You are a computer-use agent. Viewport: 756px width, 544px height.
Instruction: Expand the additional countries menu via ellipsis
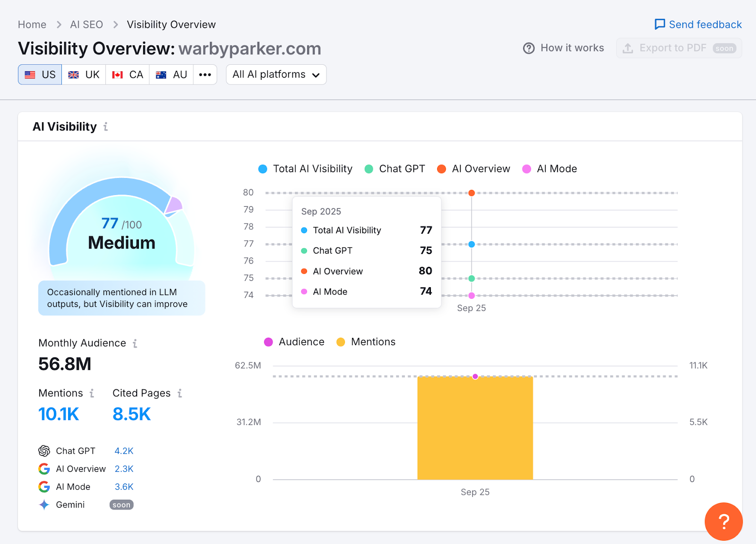205,74
